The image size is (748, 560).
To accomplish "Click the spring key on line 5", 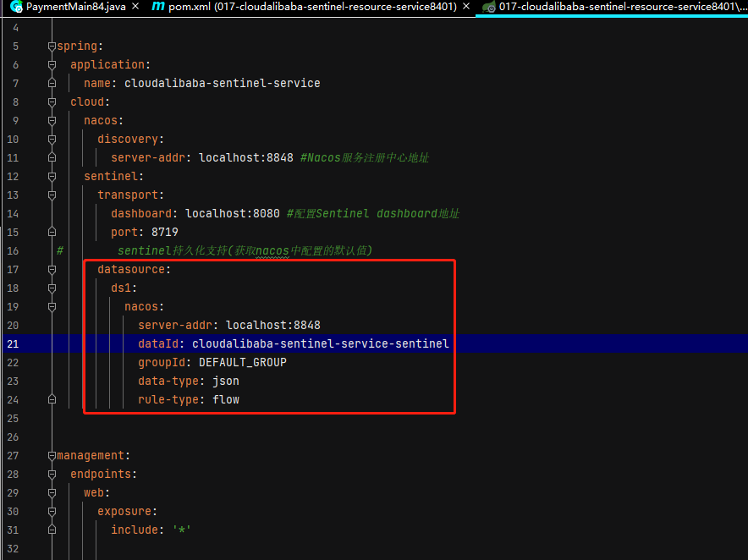I will click(77, 47).
